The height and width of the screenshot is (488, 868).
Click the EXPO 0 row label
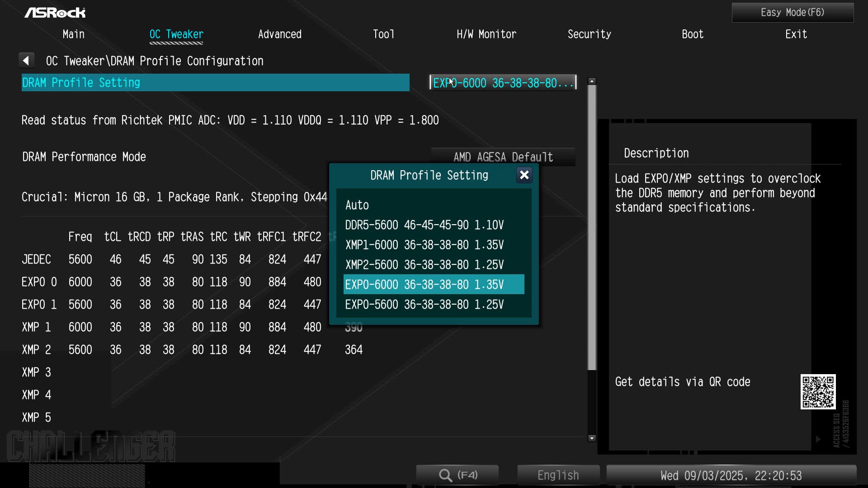point(39,282)
